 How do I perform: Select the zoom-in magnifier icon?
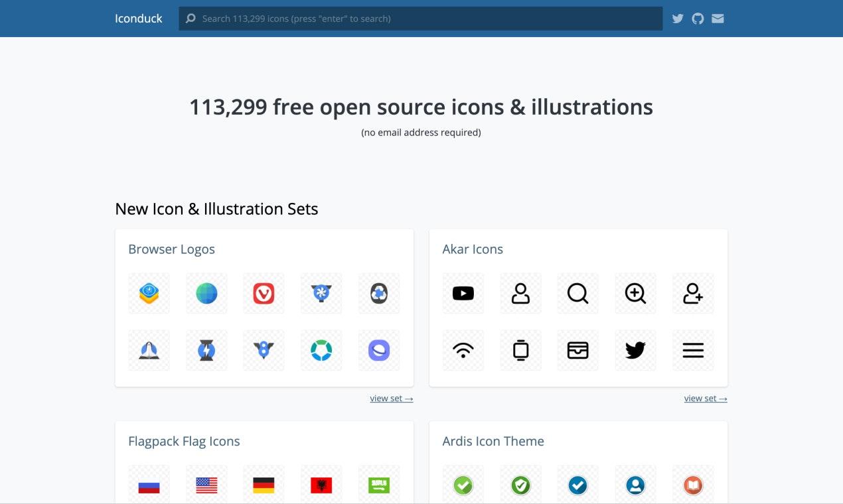(635, 293)
